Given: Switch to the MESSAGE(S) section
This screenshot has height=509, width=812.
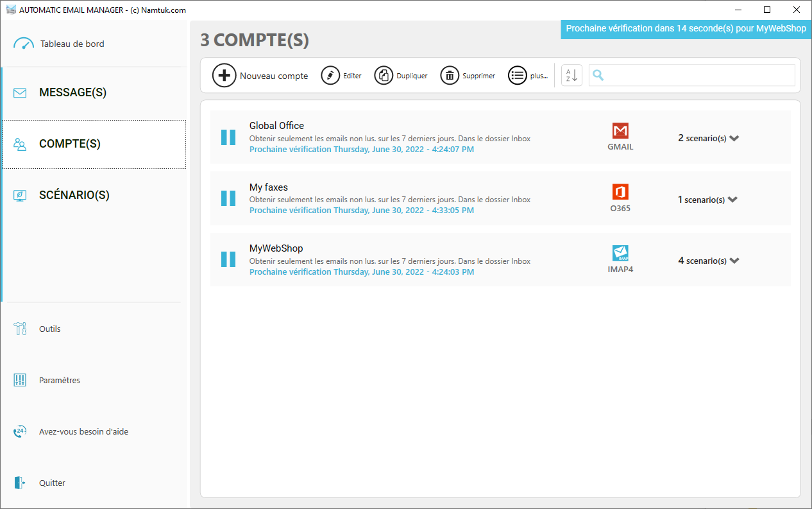Looking at the screenshot, I should coord(72,92).
